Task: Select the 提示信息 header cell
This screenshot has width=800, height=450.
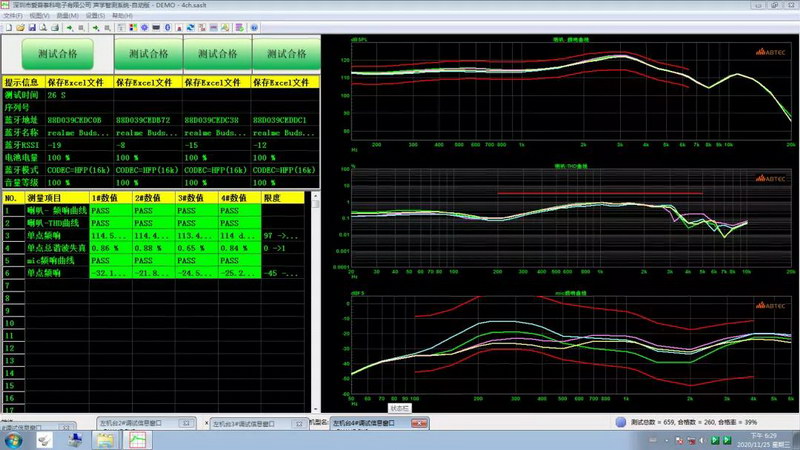Action: [24, 82]
